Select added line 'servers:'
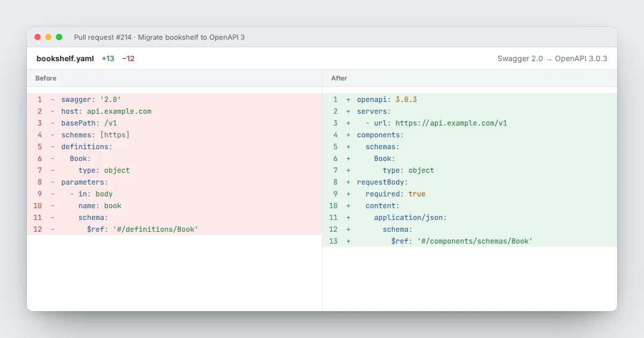The width and height of the screenshot is (644, 338). (x=470, y=112)
